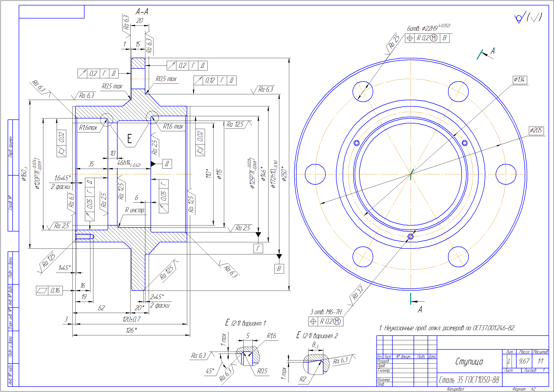Select the dimension 62
The image size is (554, 392).
[101, 308]
